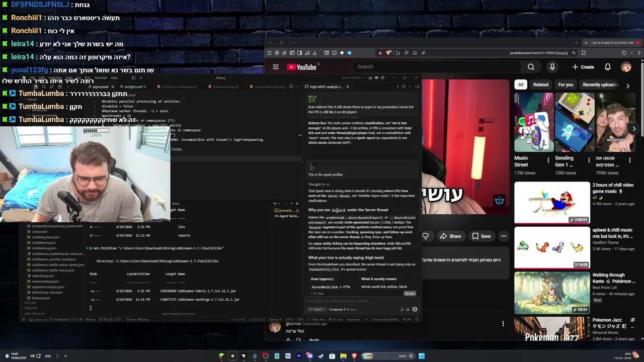Viewport: 644px width, 362px height.
Task: Click the Create button on YouTube
Action: tap(583, 67)
